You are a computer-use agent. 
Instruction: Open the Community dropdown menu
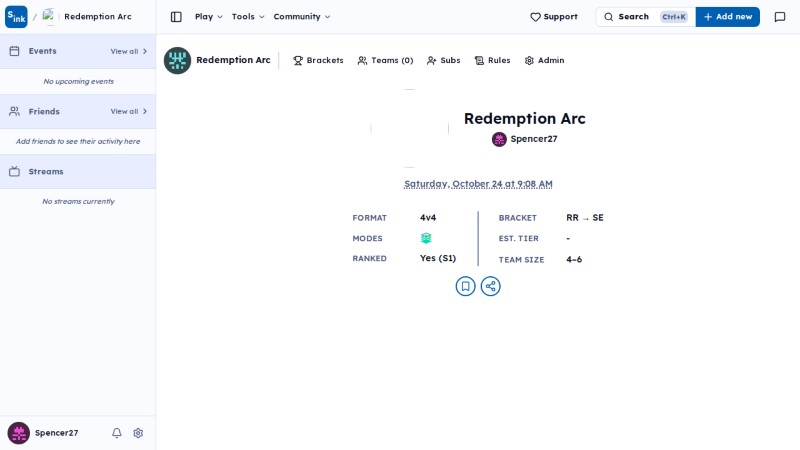302,17
